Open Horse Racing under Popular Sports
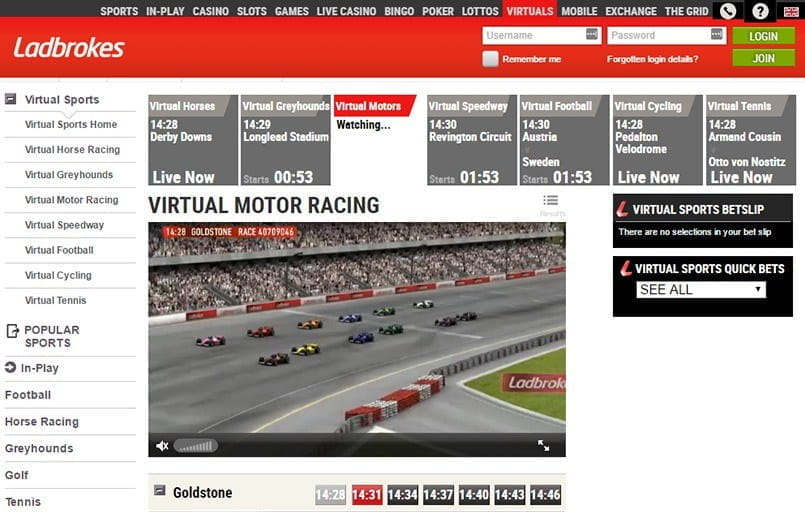Image resolution: width=805 pixels, height=512 pixels. click(42, 422)
